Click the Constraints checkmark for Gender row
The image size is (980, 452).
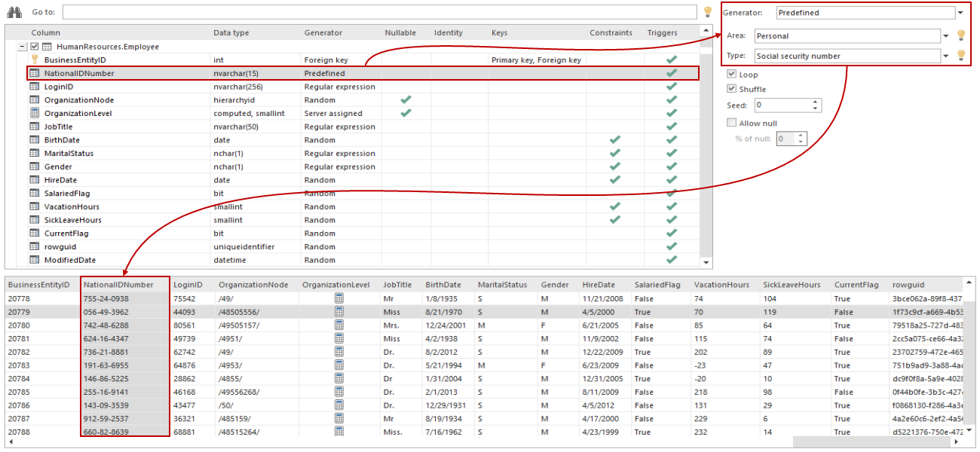click(615, 166)
